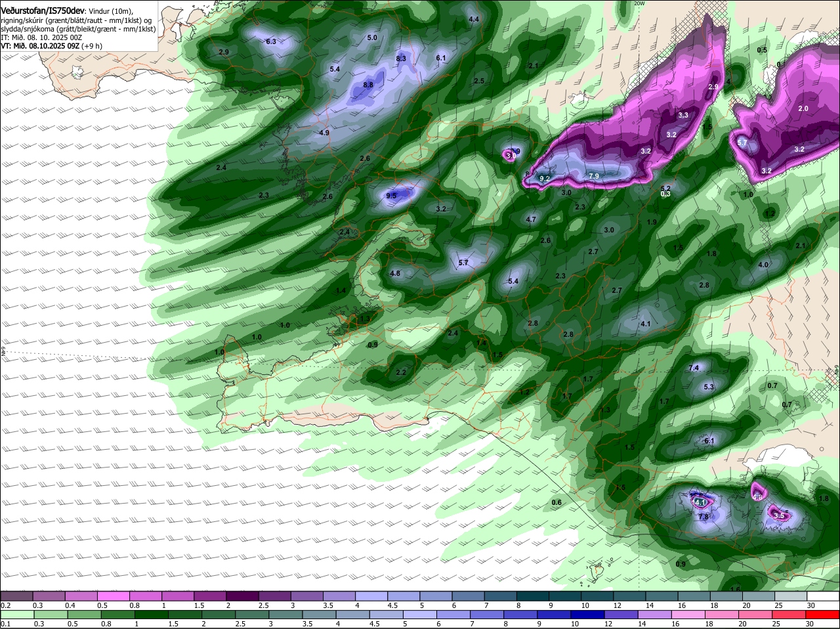Viewport: 840px width, 629px height.
Task: Click the 7.4 precipitation value
Action: coord(694,367)
